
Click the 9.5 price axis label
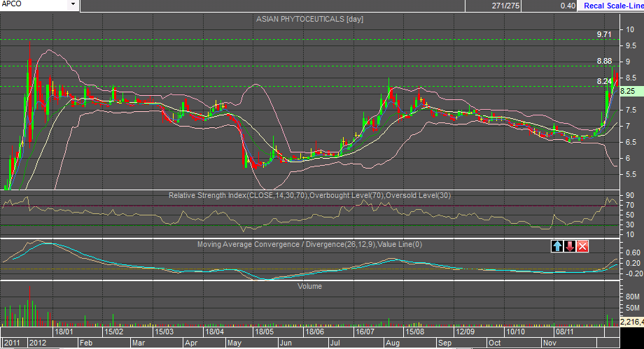631,45
